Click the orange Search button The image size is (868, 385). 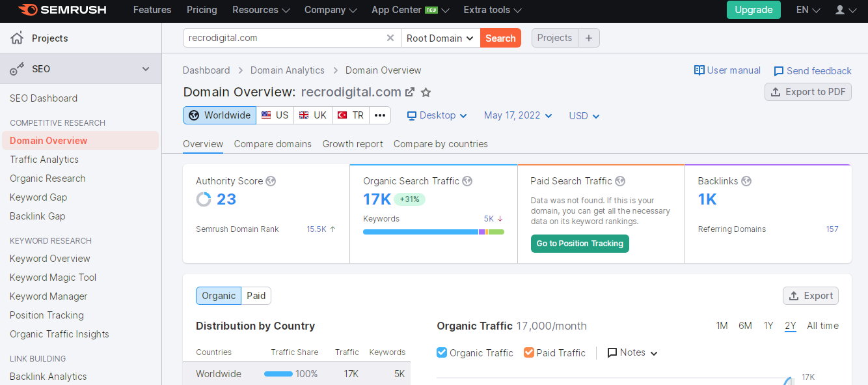(x=500, y=38)
